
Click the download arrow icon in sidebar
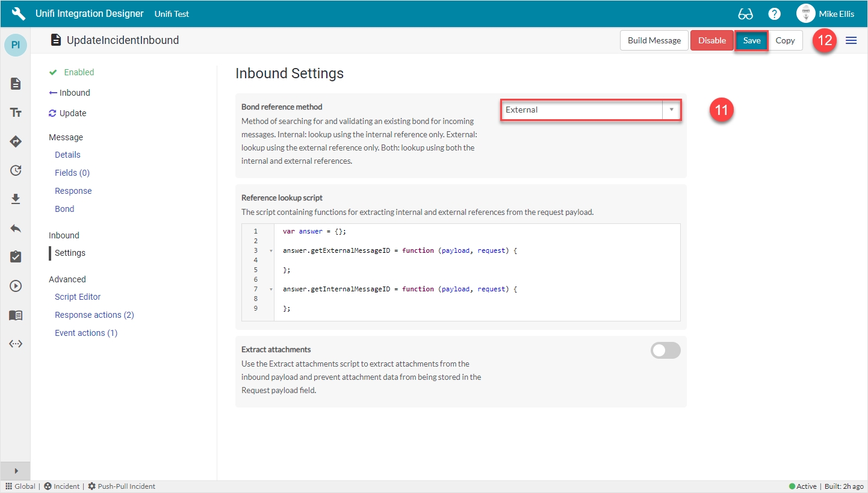[16, 199]
